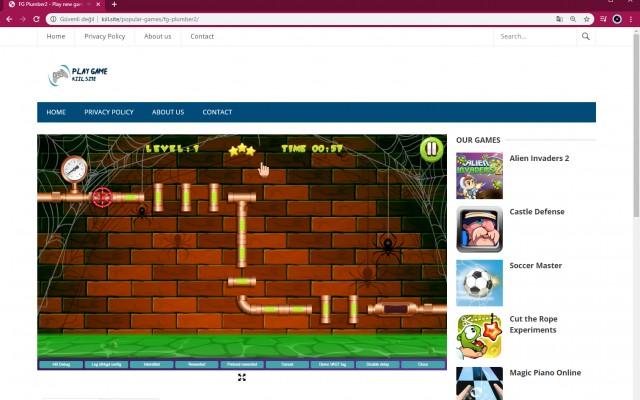640x400 pixels.
Task: Click the first debug bar button
Action: coord(61,364)
